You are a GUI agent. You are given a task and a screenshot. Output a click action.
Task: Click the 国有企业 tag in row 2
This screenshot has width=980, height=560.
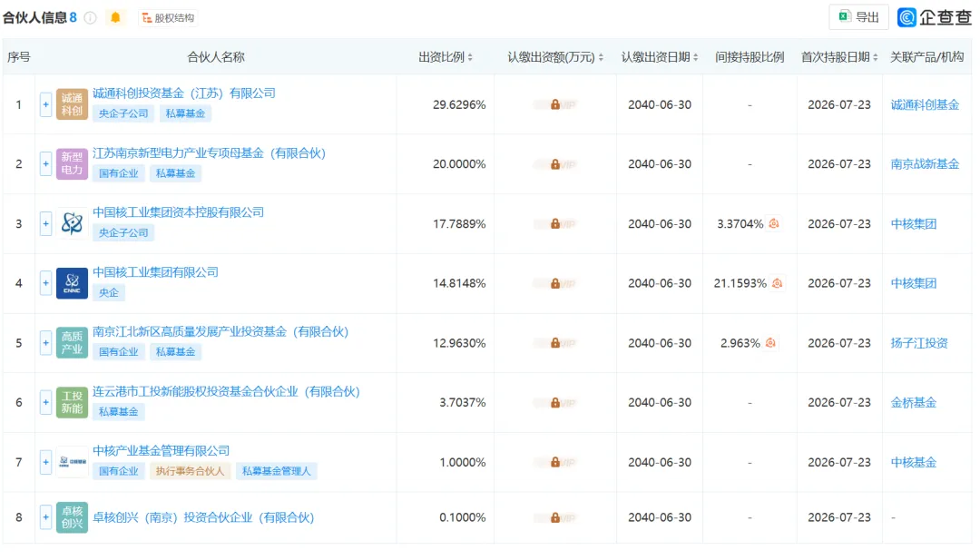tap(118, 173)
